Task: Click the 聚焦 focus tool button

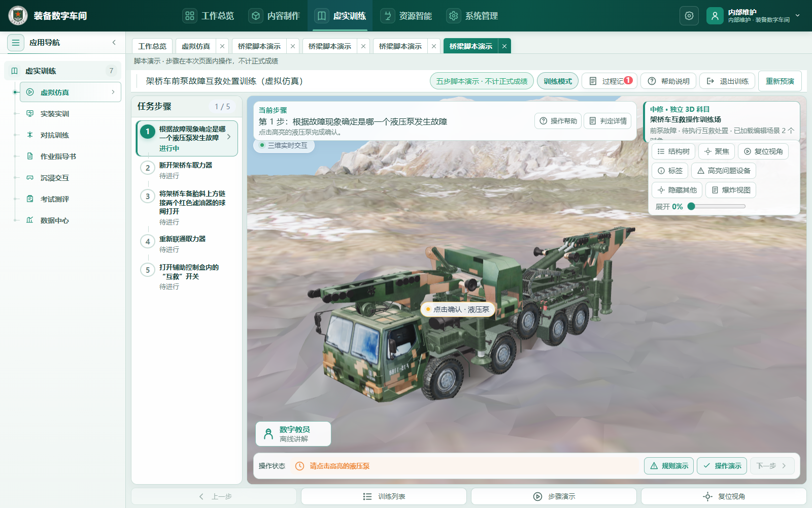Action: coord(717,151)
